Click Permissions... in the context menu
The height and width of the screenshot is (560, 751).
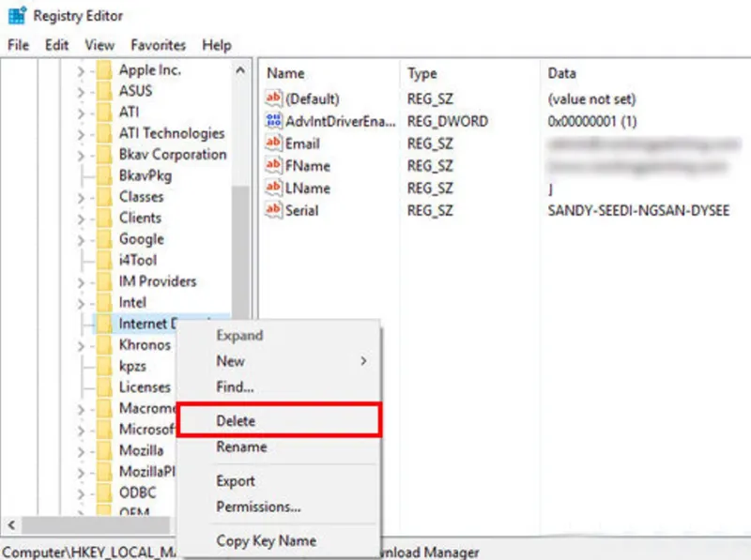(x=258, y=507)
